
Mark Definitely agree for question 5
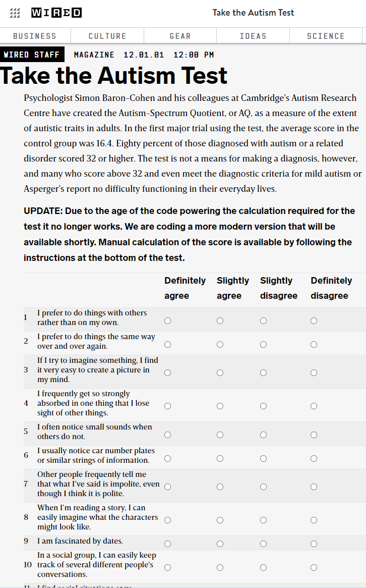[x=168, y=435]
